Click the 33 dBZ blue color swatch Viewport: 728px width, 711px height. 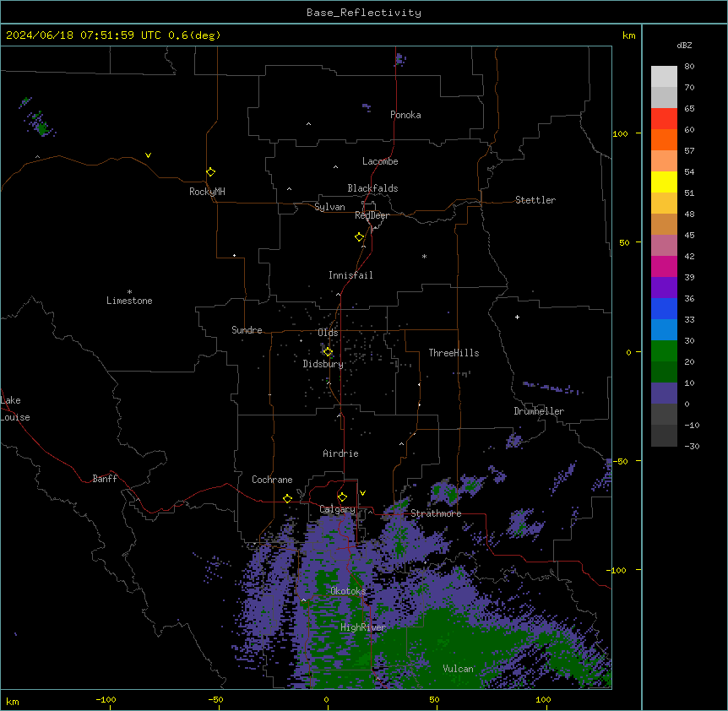pyautogui.click(x=664, y=329)
